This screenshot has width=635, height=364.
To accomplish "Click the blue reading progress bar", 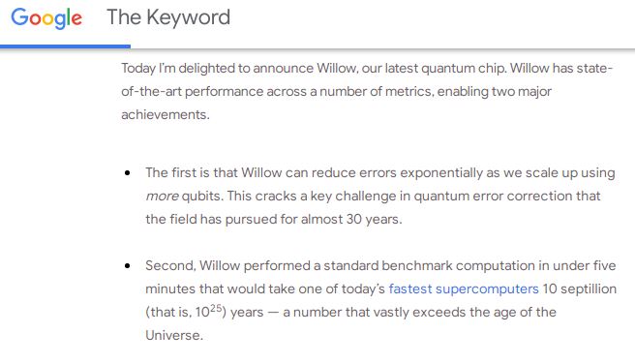I will pos(65,47).
